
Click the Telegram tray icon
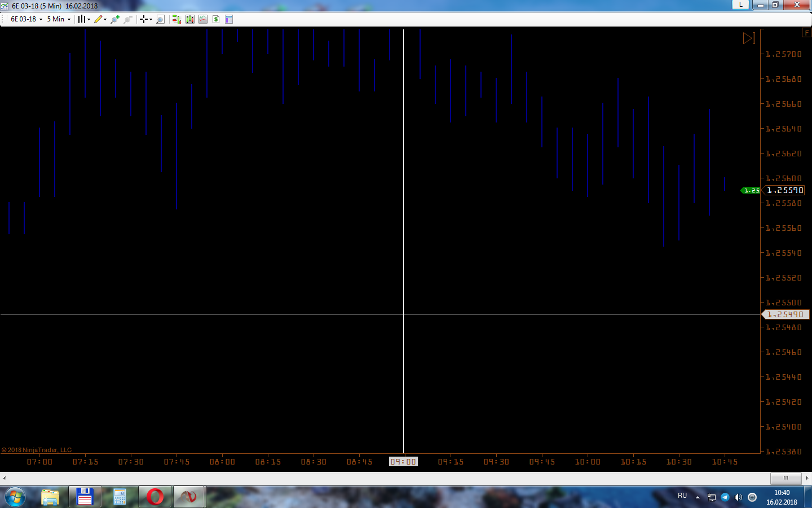coord(725,497)
